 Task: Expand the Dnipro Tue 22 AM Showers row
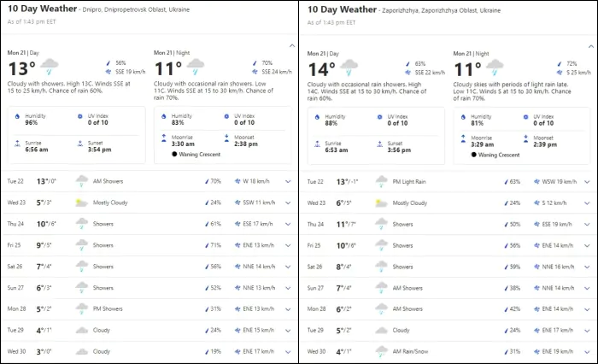[x=288, y=181]
